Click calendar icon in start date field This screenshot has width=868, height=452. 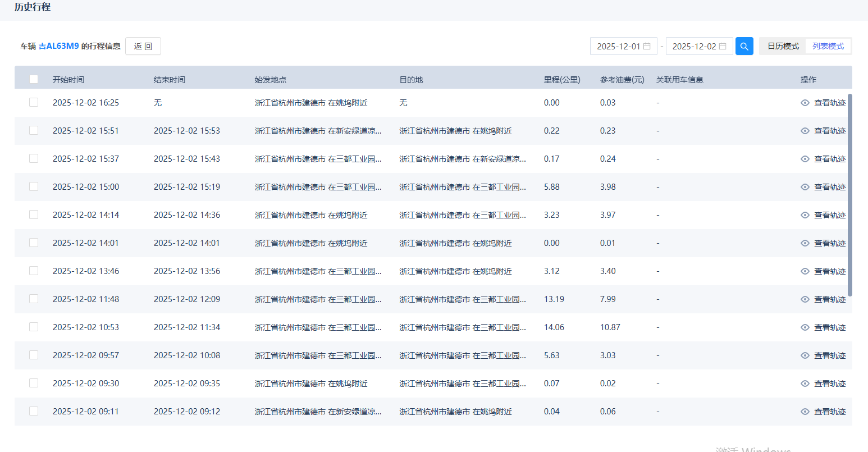[647, 46]
